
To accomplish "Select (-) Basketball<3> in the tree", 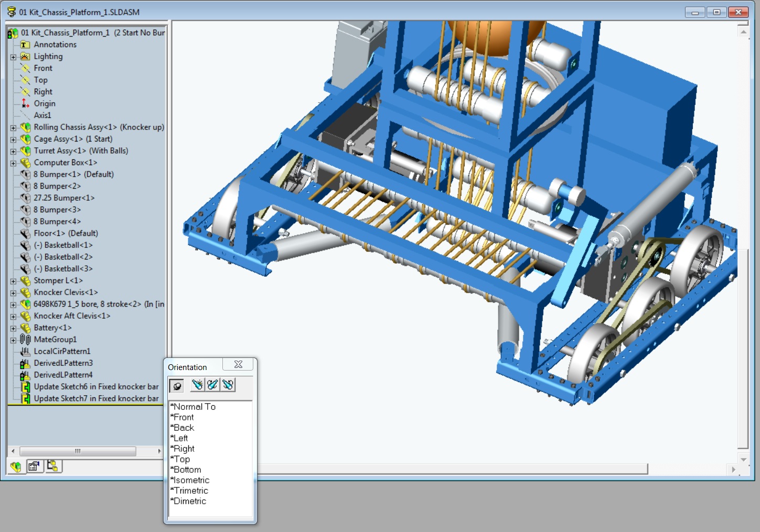I will coord(63,269).
